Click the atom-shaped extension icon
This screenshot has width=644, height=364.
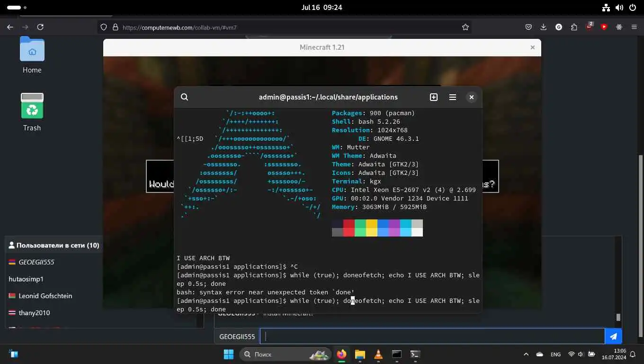pos(619,27)
